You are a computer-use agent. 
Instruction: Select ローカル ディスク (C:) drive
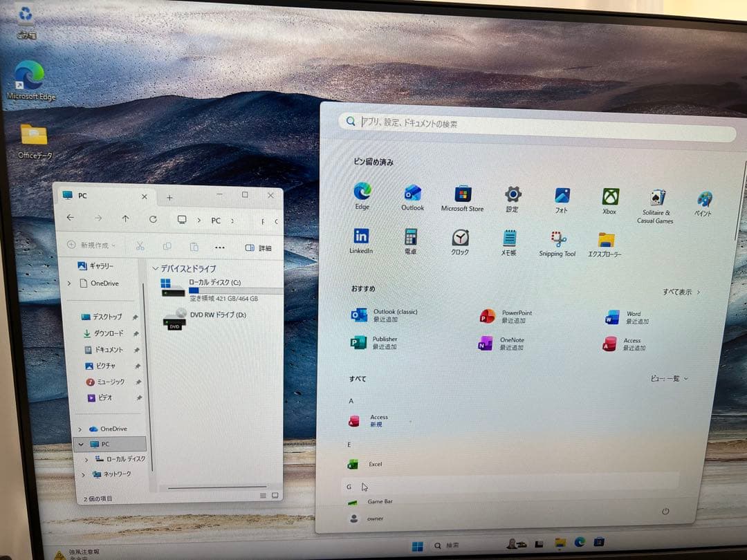pyautogui.click(x=221, y=290)
